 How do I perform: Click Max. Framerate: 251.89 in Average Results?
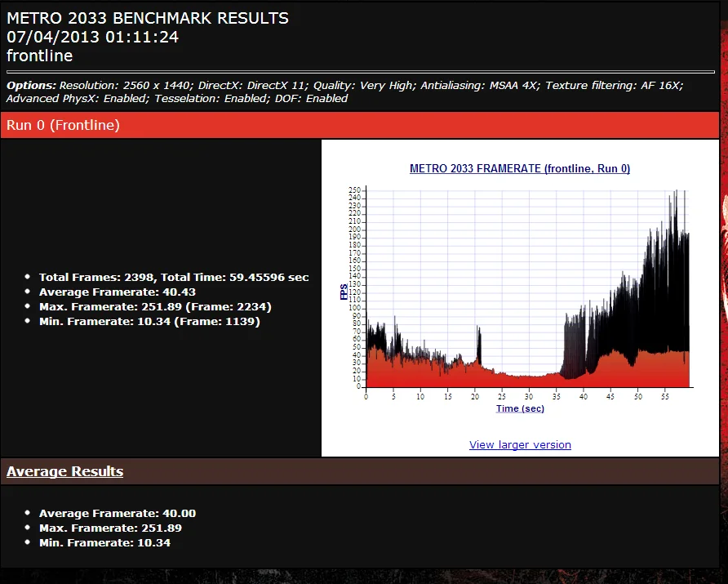point(110,528)
